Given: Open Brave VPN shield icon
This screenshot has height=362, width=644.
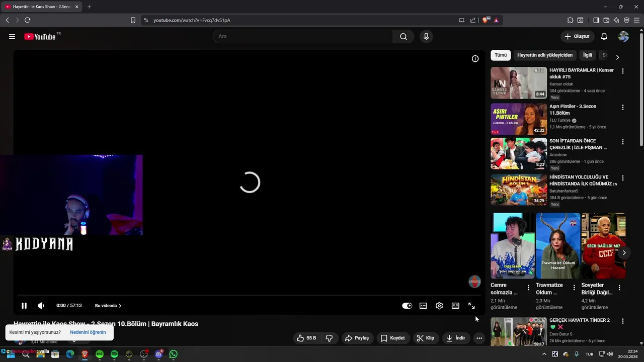Looking at the screenshot, I should coord(626,20).
